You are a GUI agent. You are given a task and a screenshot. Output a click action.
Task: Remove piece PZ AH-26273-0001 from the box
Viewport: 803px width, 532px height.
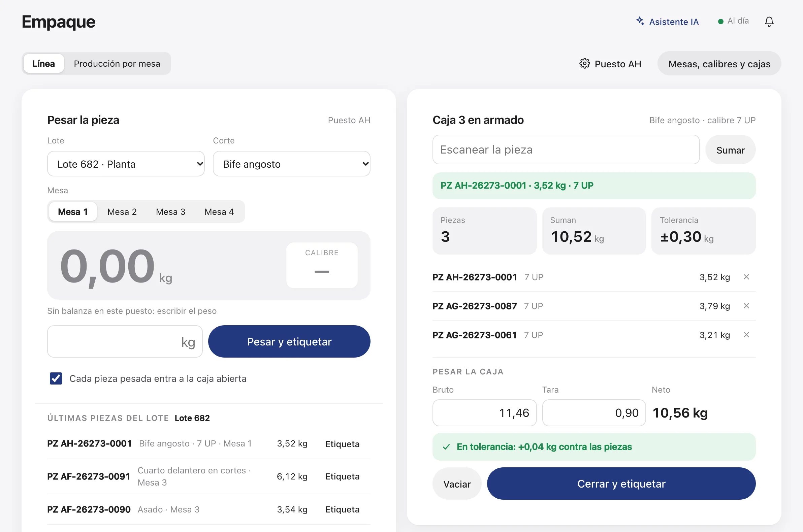coord(746,277)
